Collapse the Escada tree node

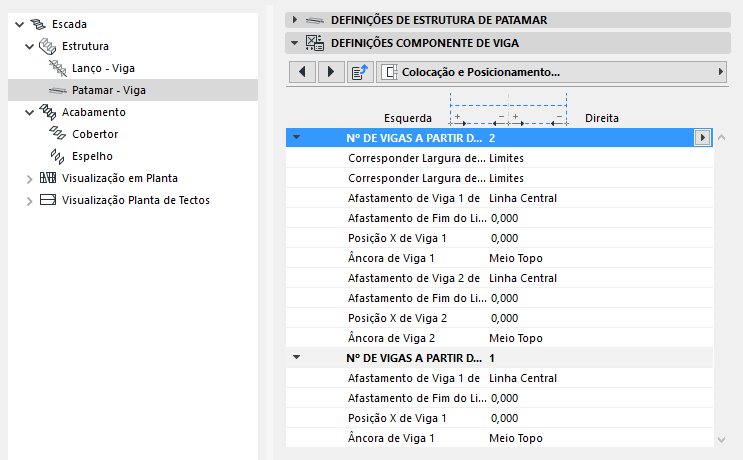(19, 24)
